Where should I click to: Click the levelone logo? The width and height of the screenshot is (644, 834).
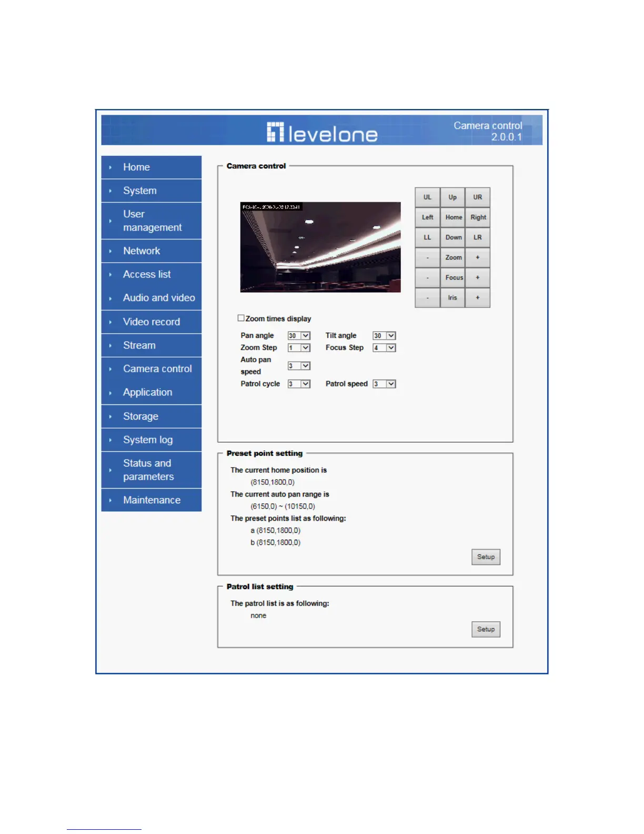click(x=322, y=133)
